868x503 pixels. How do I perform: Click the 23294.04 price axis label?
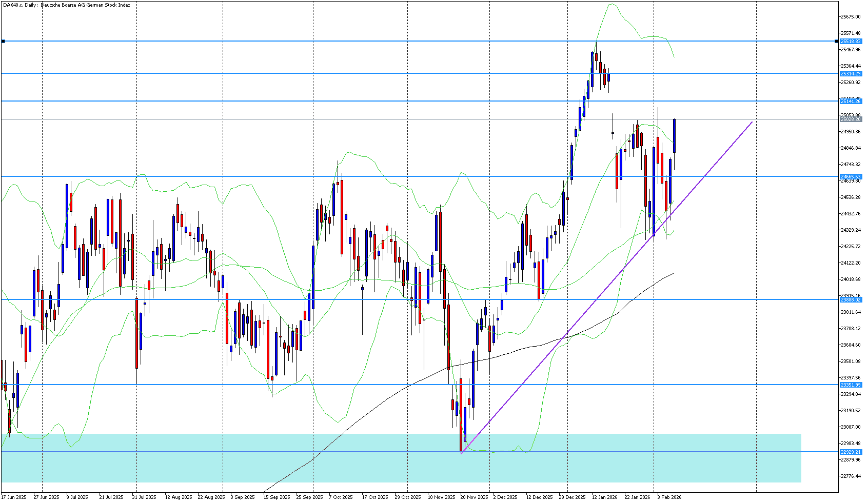pyautogui.click(x=851, y=394)
